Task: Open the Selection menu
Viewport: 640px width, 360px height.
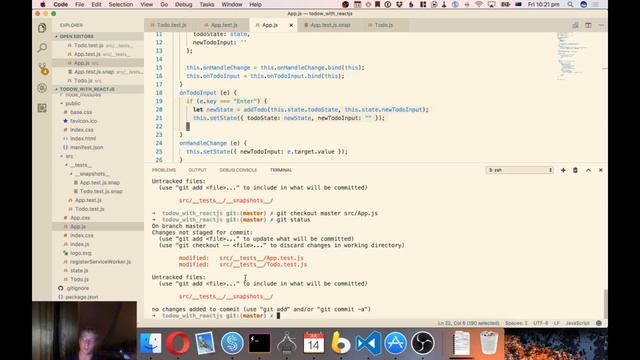Action: [121, 4]
